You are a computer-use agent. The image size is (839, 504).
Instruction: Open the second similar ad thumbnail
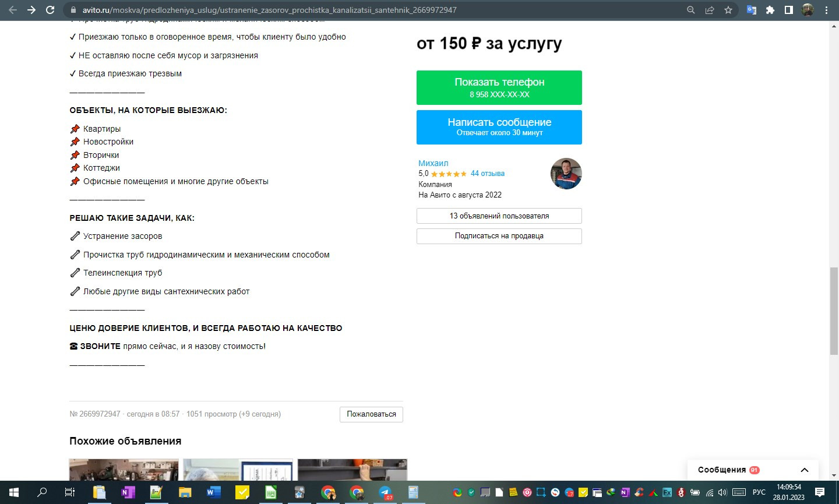click(238, 470)
